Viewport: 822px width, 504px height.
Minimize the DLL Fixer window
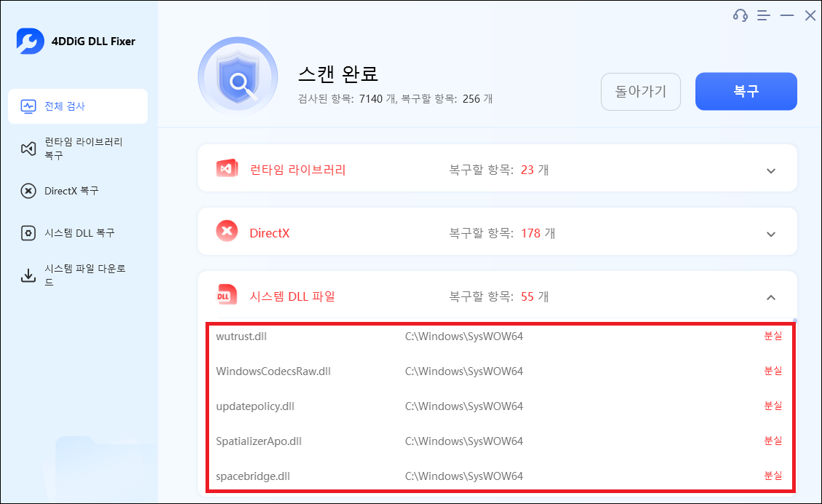tap(787, 16)
